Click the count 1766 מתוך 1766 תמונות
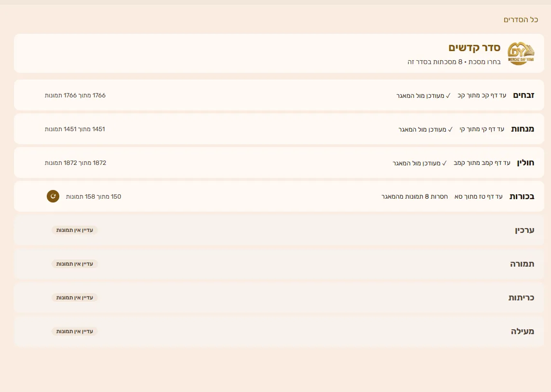 tap(75, 95)
